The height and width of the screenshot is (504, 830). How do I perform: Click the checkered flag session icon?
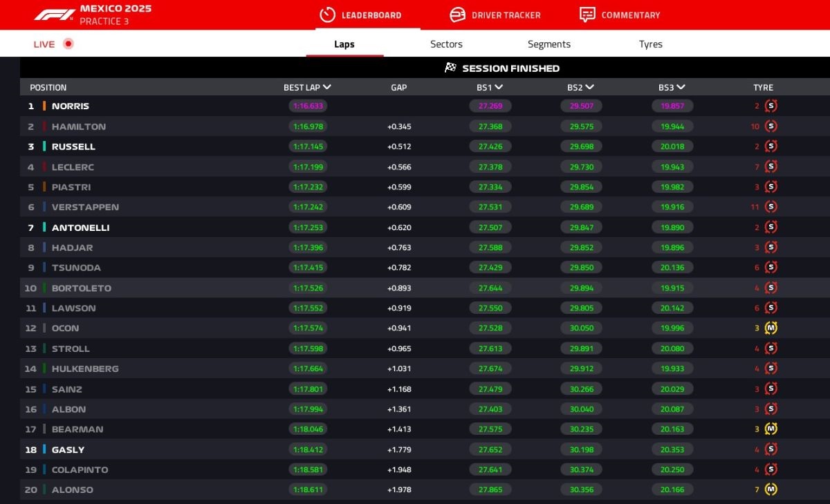(451, 68)
